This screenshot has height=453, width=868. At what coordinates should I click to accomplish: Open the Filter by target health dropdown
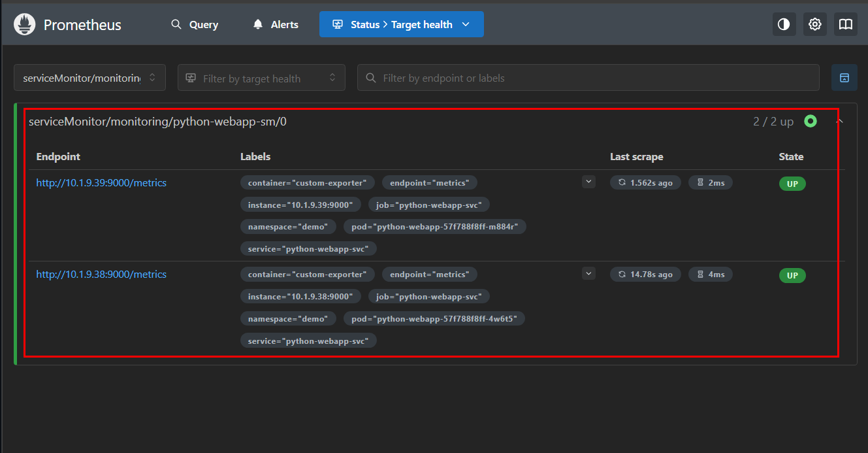point(261,78)
